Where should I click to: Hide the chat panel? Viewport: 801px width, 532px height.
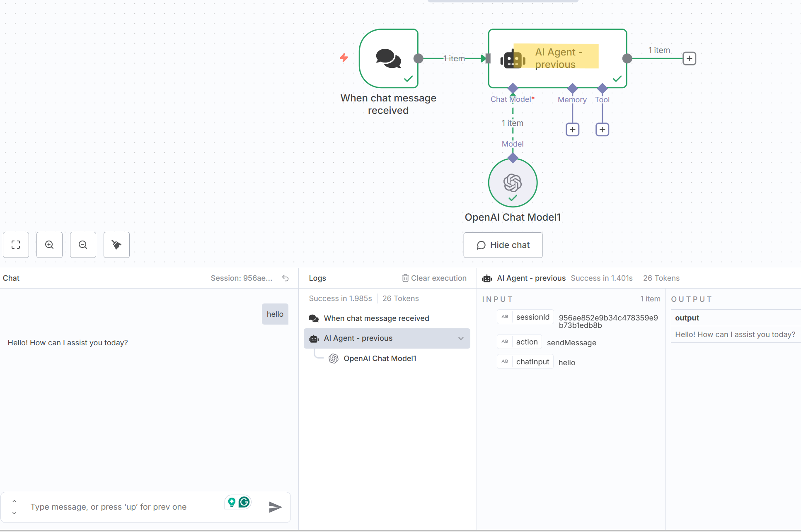point(503,245)
